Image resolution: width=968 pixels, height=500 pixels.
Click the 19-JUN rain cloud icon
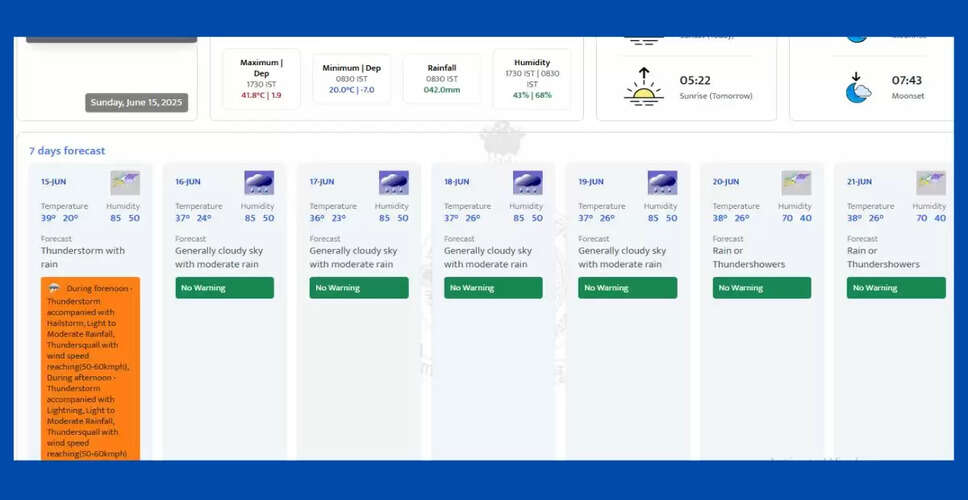(662, 183)
